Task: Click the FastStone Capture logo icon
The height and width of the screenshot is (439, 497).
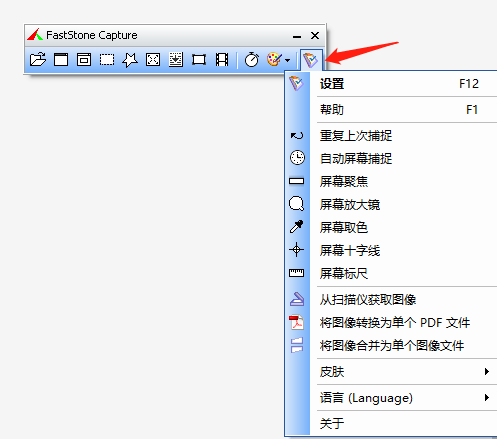Action: click(35, 34)
